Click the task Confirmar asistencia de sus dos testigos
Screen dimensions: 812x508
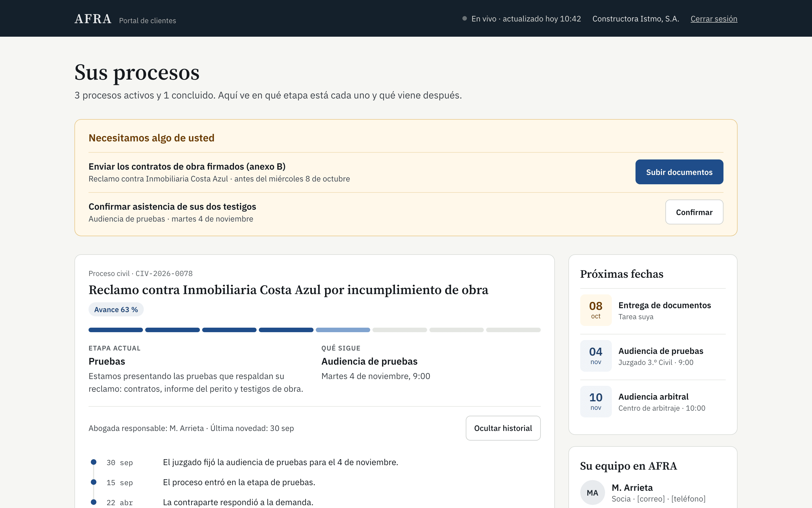point(172,206)
